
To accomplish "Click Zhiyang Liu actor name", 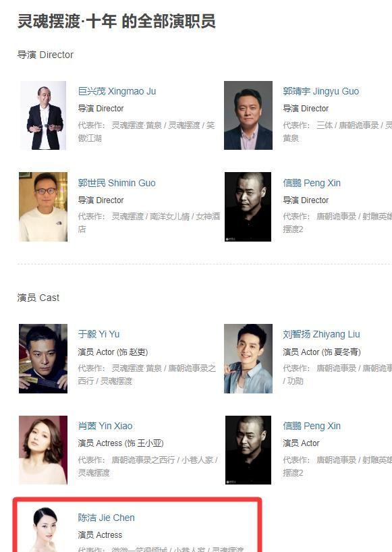I will pyautogui.click(x=321, y=334).
